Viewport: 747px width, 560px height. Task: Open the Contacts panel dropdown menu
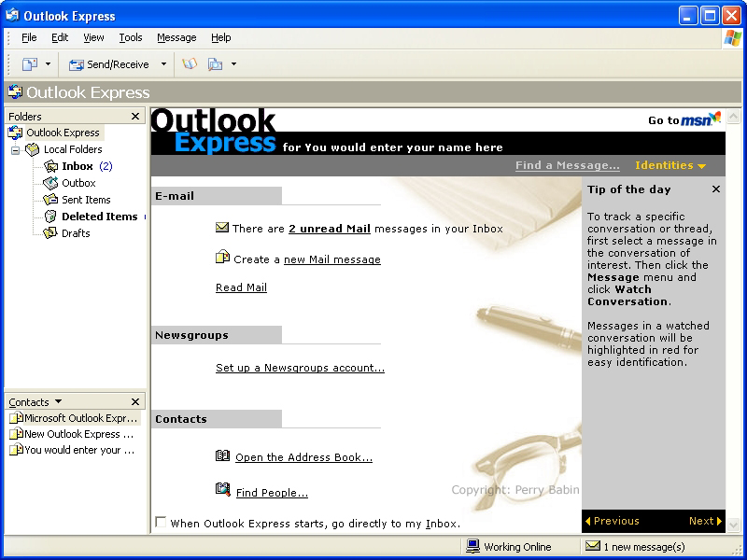(x=58, y=402)
